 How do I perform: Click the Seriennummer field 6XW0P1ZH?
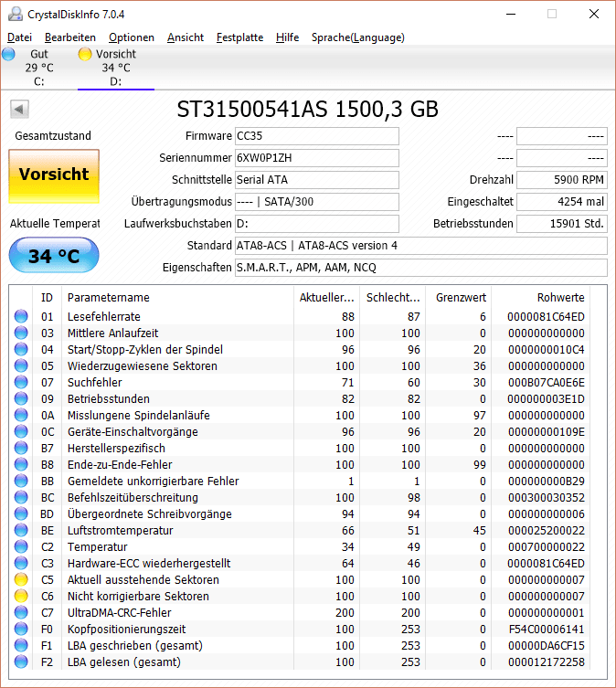[x=317, y=158]
